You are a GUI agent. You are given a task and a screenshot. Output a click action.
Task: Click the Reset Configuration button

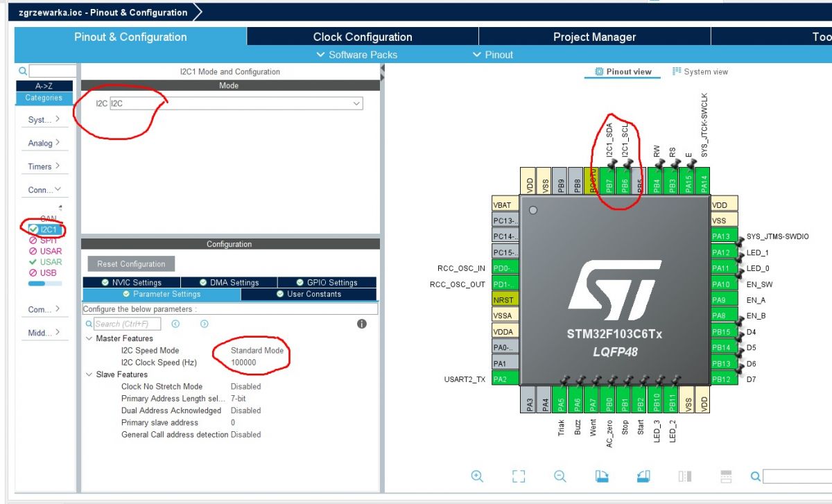(132, 263)
